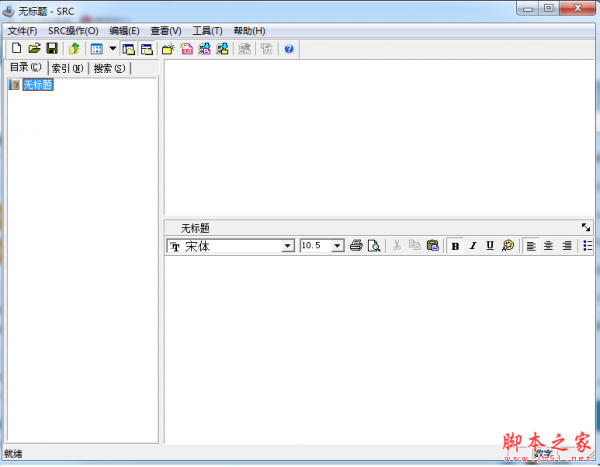Save with the floppy disk icon
Screen dimensions: 600x467
pos(52,48)
